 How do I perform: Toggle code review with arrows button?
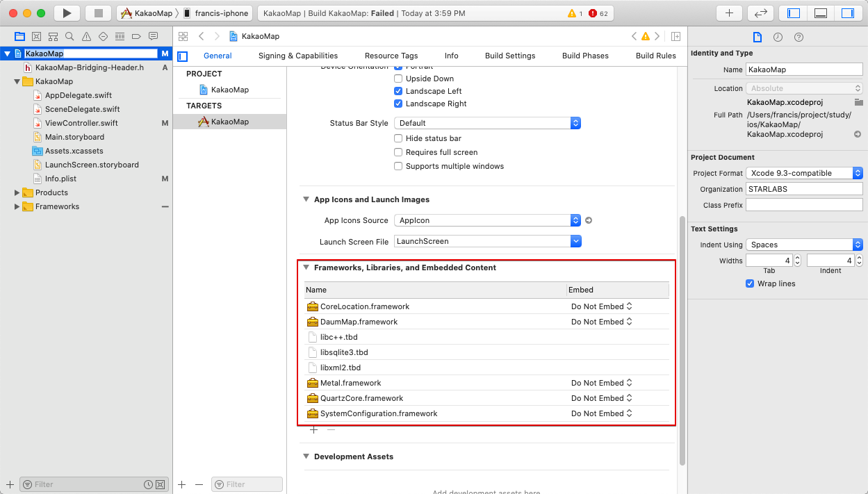click(760, 13)
